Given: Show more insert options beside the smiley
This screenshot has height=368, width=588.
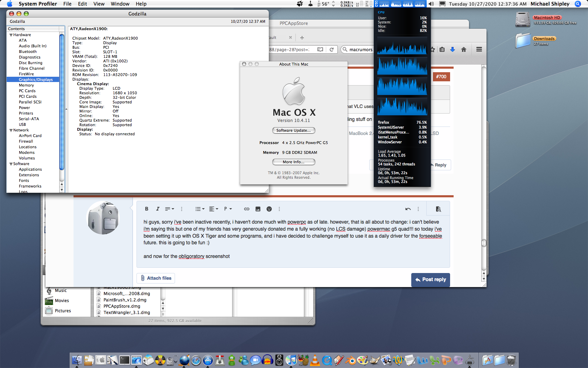Looking at the screenshot, I should pos(279,209).
